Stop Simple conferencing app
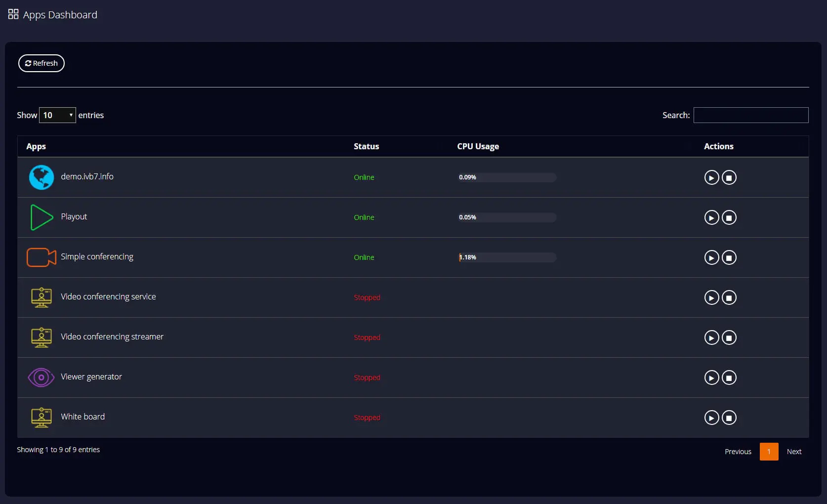 (x=729, y=257)
